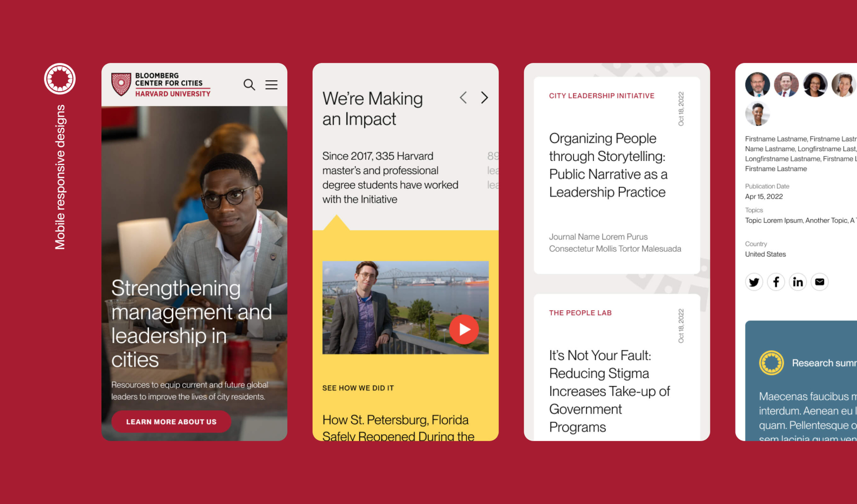Open the search icon on mobile header
The image size is (857, 504).
[x=250, y=84]
